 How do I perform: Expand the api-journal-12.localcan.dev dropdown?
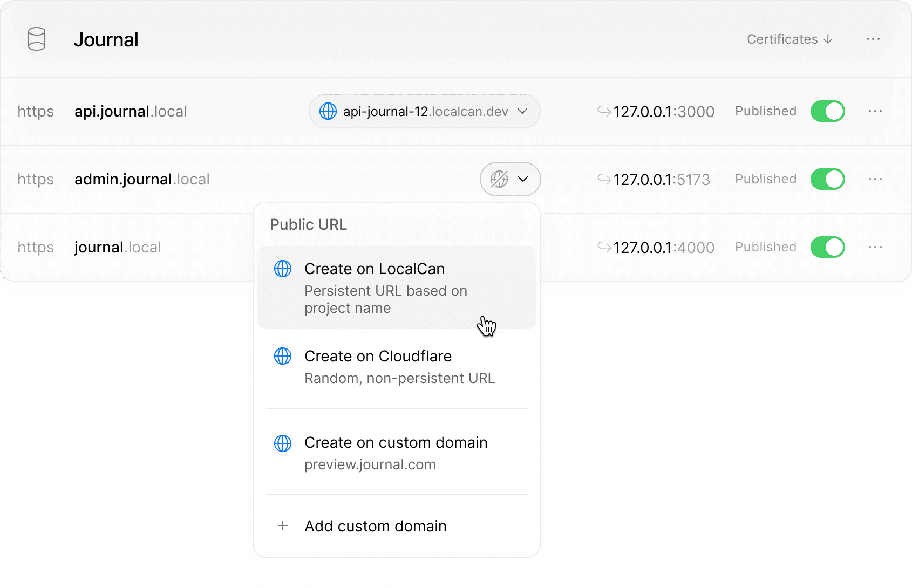(x=522, y=111)
